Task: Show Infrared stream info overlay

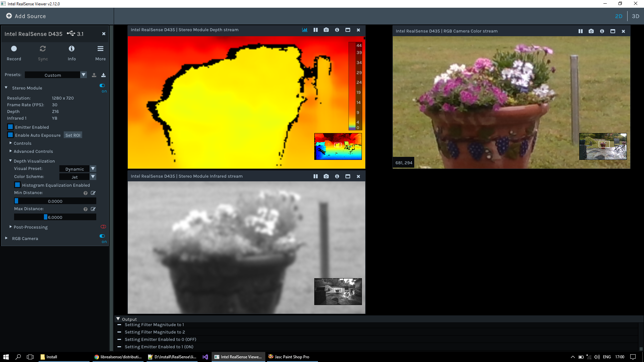Action: (x=337, y=176)
